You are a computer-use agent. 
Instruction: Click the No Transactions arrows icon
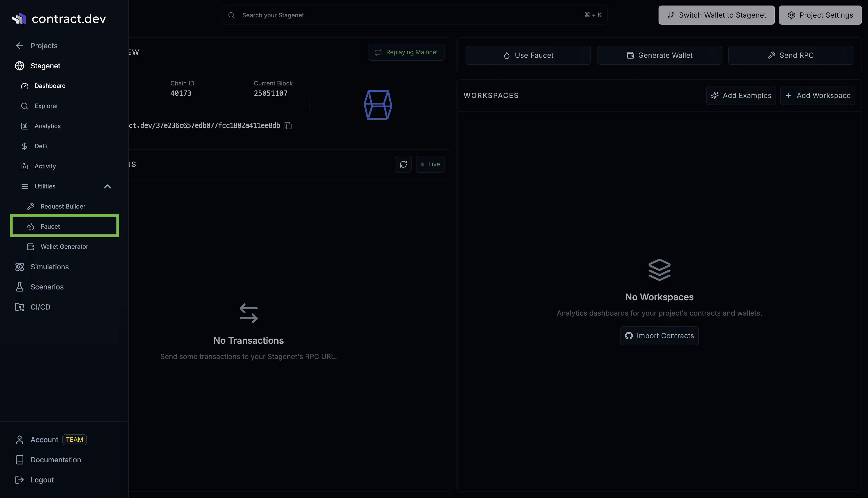(249, 313)
